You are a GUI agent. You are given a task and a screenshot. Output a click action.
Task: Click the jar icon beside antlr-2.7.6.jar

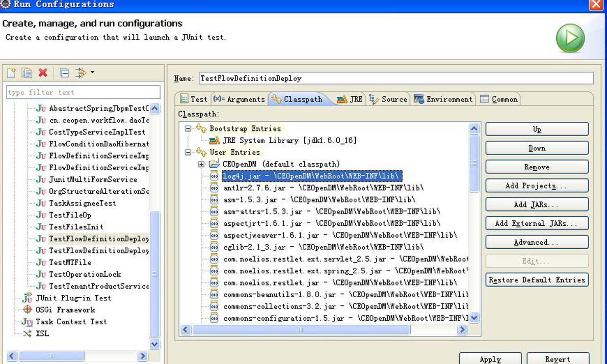tap(214, 188)
